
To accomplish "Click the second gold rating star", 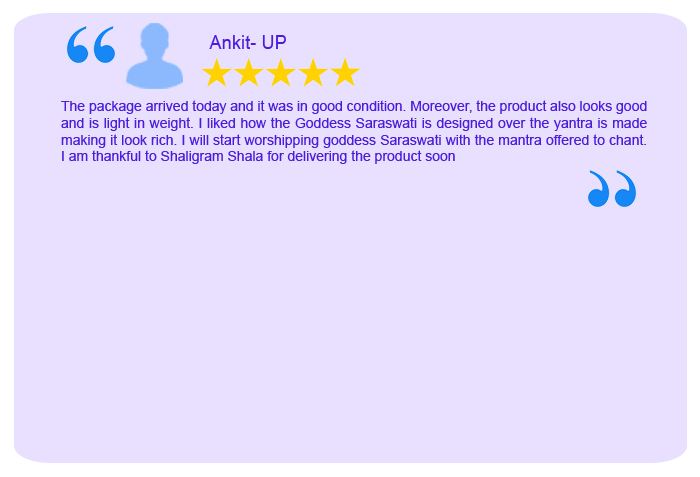I will pos(249,73).
